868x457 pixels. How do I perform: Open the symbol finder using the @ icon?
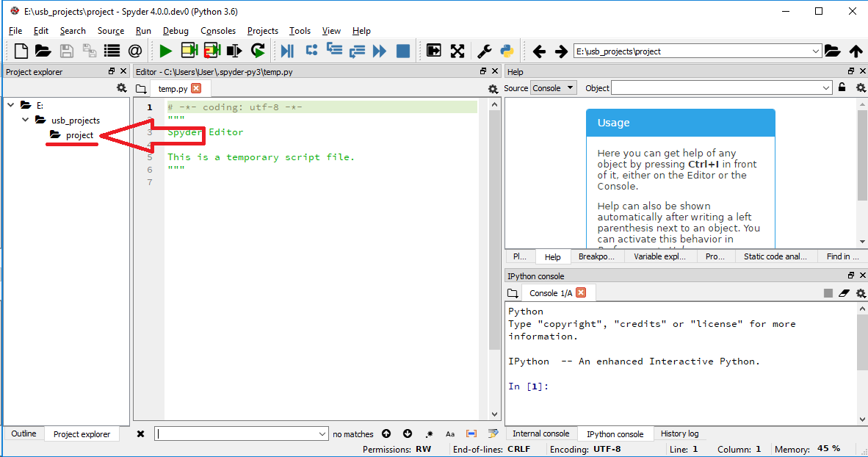(134, 50)
